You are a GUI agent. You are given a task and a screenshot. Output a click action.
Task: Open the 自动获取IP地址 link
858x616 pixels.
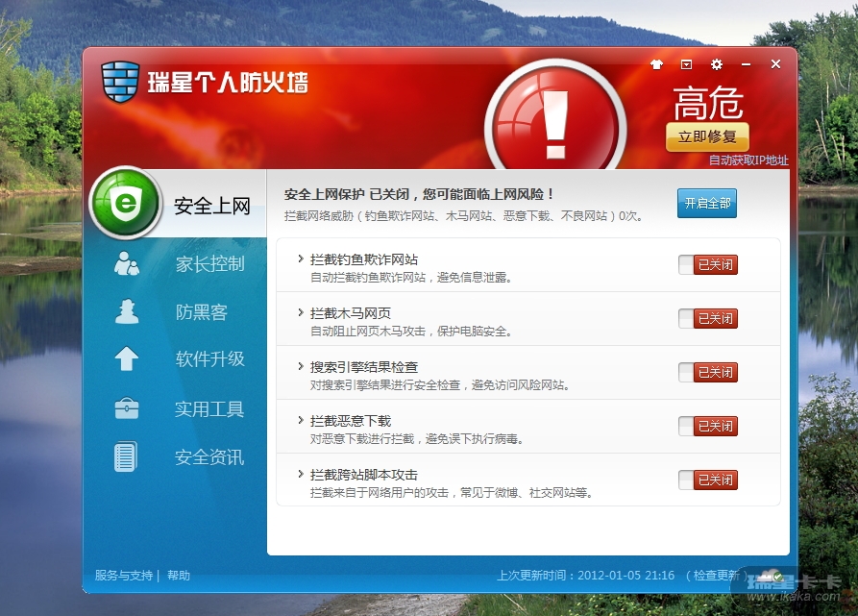[748, 160]
